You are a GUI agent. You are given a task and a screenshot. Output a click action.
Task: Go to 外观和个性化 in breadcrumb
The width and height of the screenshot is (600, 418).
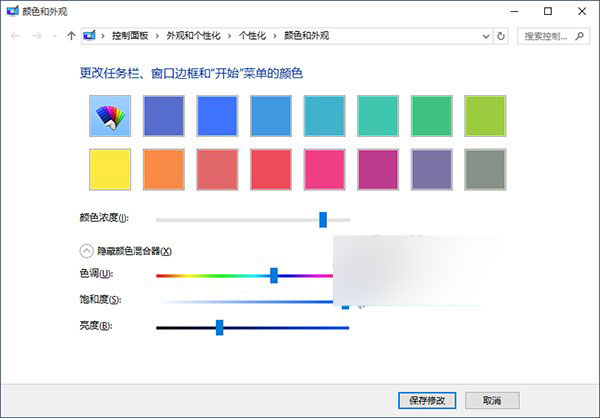pyautogui.click(x=193, y=36)
